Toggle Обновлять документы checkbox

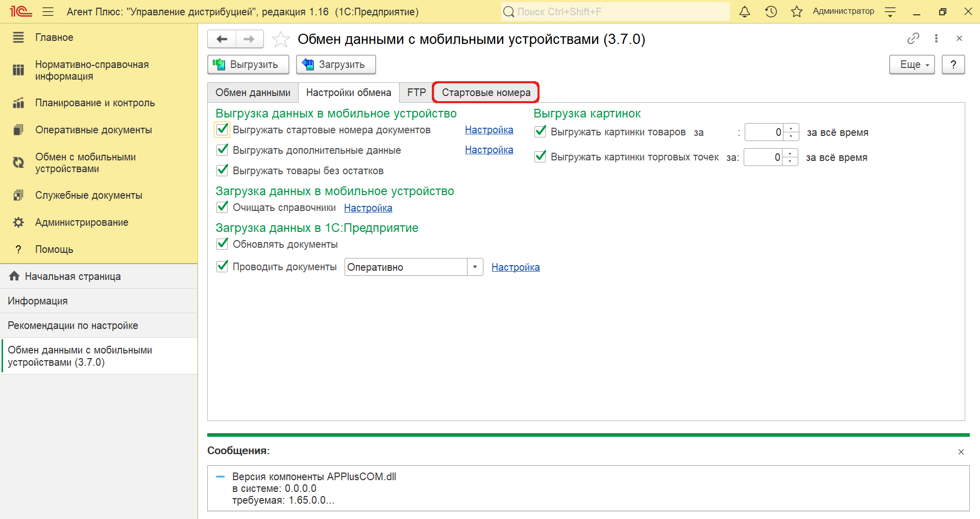point(222,244)
